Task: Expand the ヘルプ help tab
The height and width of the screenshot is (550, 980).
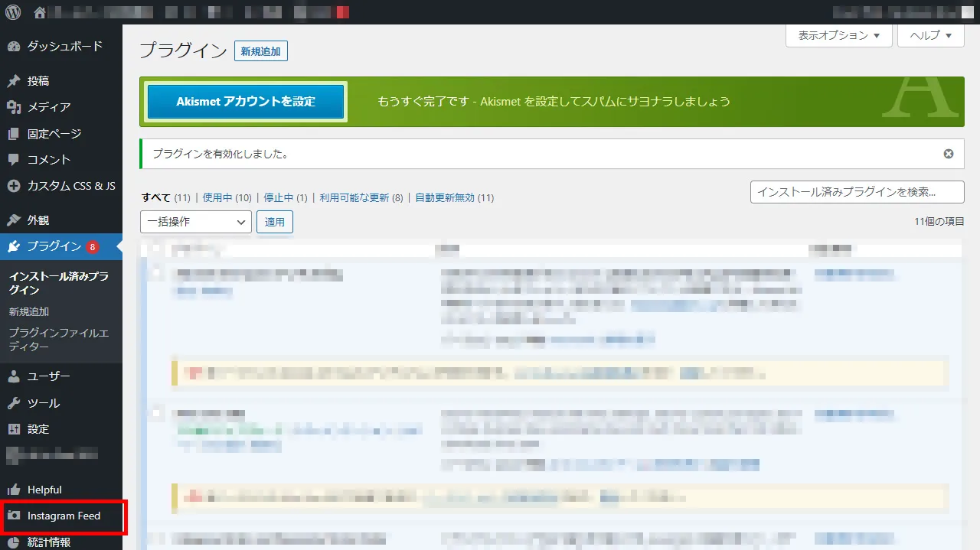Action: tap(930, 35)
